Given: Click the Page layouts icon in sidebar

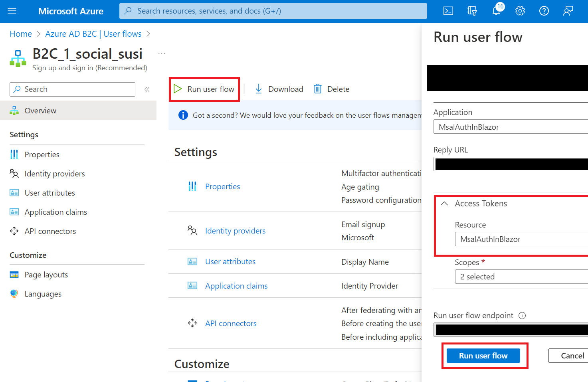Looking at the screenshot, I should (x=14, y=275).
